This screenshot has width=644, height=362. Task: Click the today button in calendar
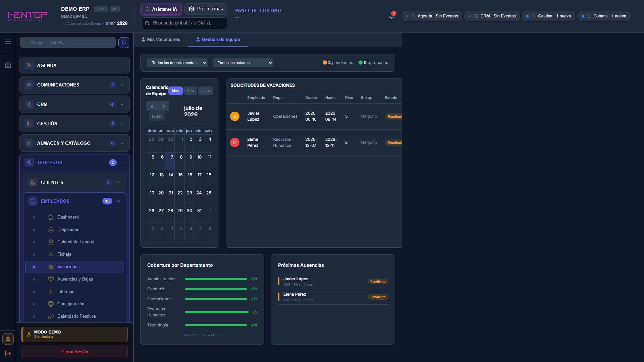tap(157, 116)
